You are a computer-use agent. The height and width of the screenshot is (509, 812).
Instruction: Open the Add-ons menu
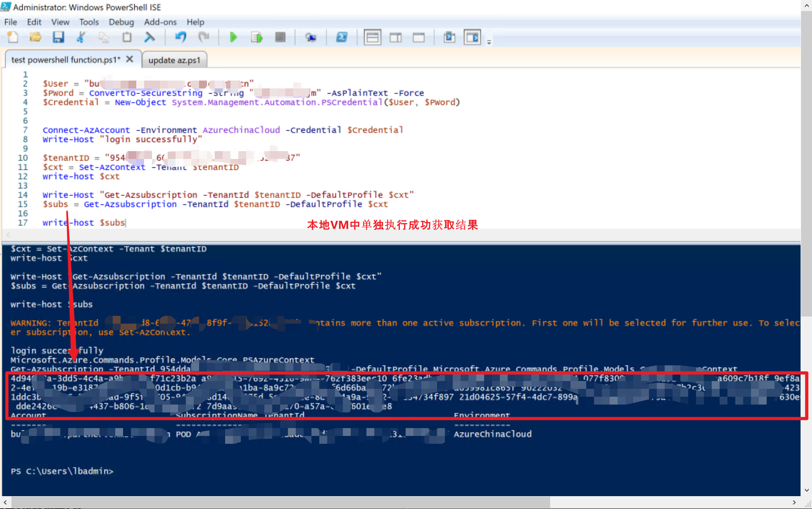pos(160,22)
